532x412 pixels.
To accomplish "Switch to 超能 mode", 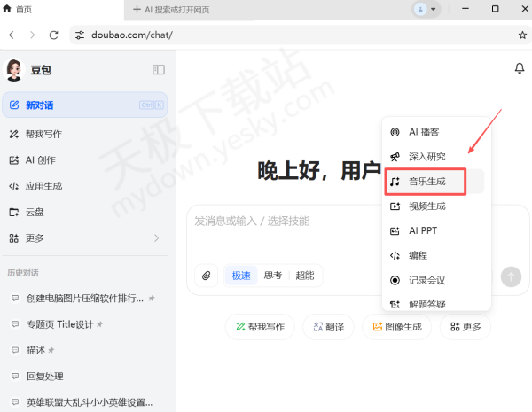I will coord(304,276).
